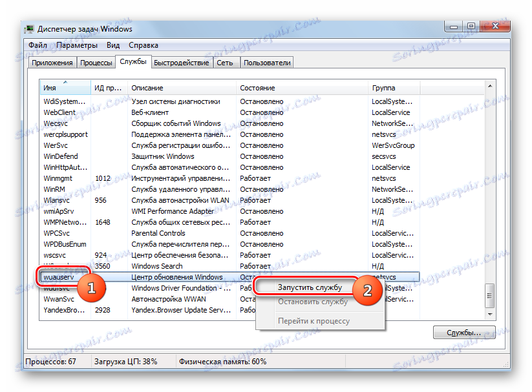Select the WebClient service row
This screenshot has height=392, width=532.
tap(229, 112)
